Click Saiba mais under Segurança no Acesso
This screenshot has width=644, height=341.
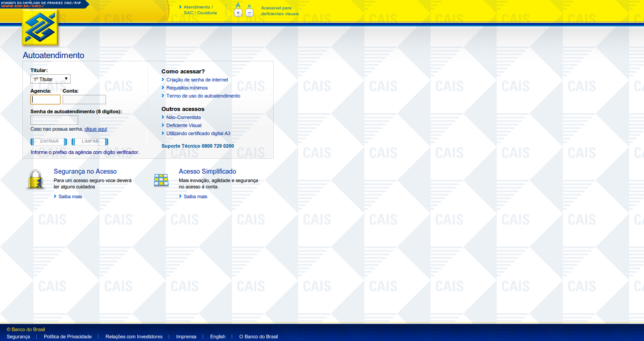[x=70, y=196]
